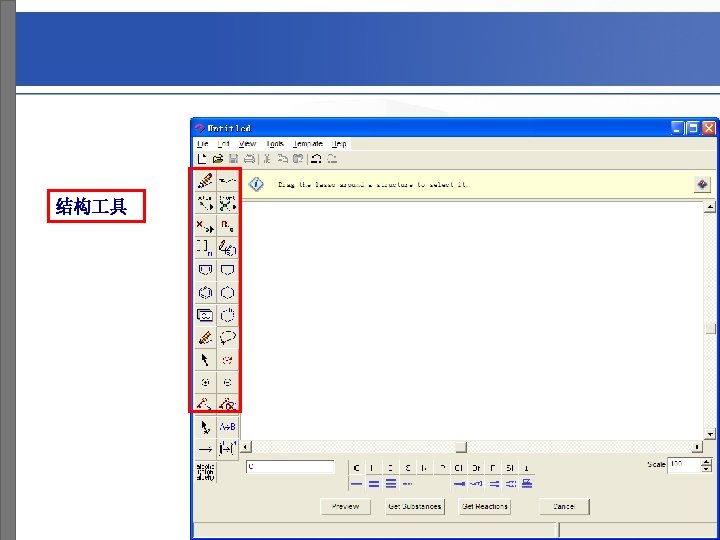Select the Eraser tool
720x540 pixels.
tap(205, 338)
